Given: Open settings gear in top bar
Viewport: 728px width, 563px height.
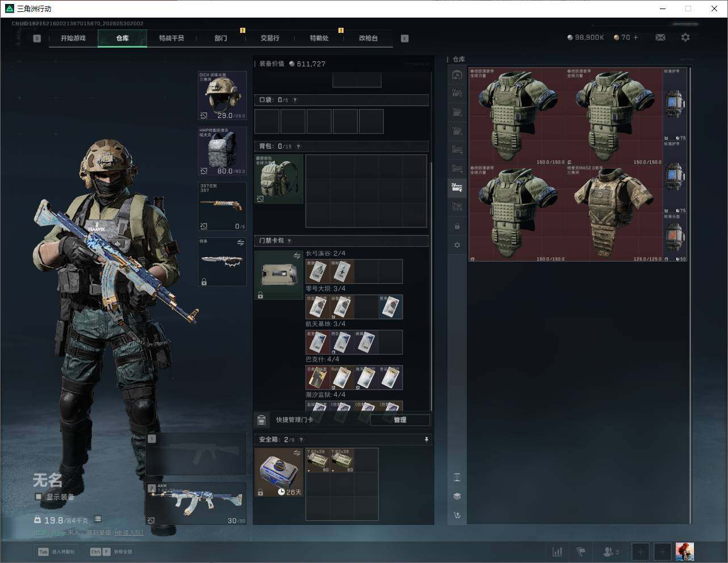Looking at the screenshot, I should click(685, 37).
